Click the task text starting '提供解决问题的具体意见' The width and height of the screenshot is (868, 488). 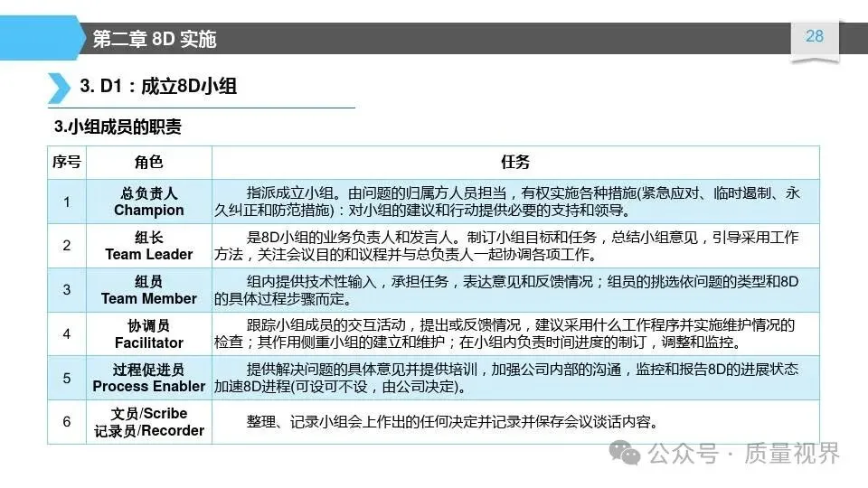pos(507,378)
